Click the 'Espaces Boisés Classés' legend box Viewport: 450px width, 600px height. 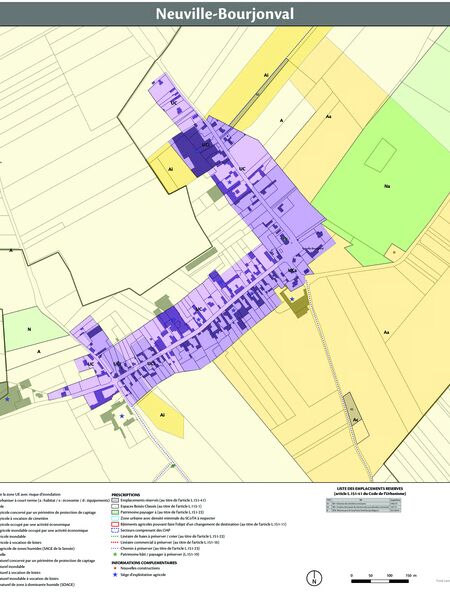115,506
